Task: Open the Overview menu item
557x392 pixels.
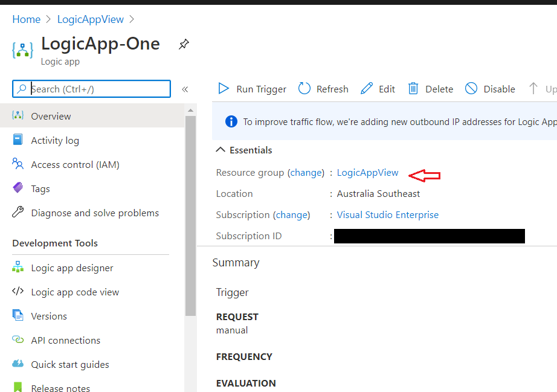Action: 92,116
